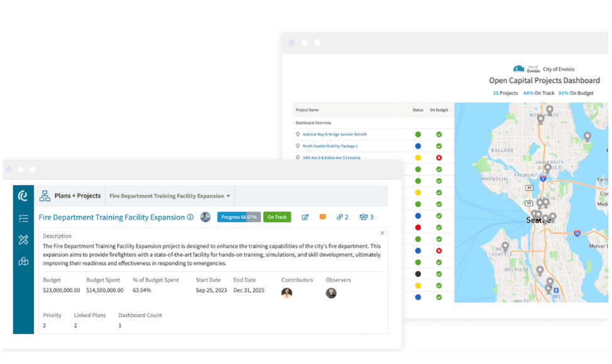Click the Envisio logo in the sidebar
The height and width of the screenshot is (364, 612).
point(23,196)
